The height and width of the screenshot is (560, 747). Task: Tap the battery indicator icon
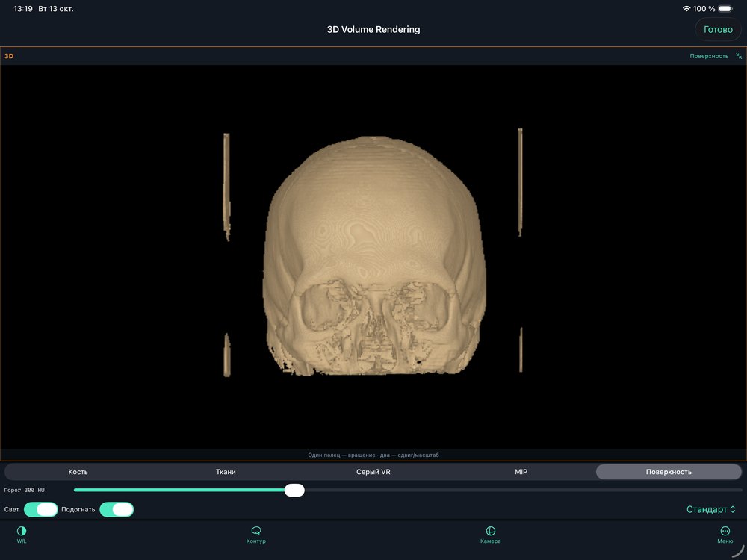pyautogui.click(x=725, y=8)
